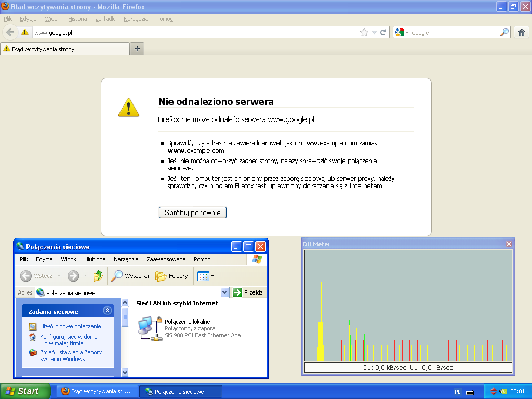Click the Wstecz back button in Explorer
Image resolution: width=532 pixels, height=399 pixels.
coord(36,276)
